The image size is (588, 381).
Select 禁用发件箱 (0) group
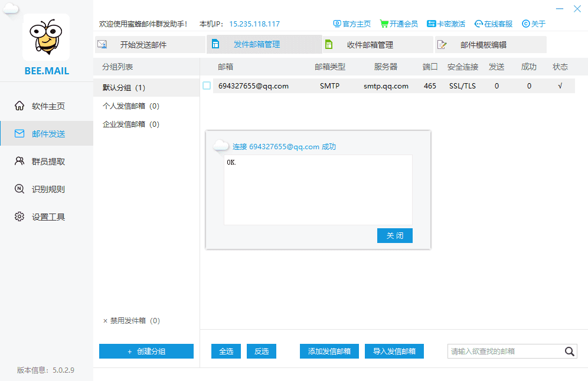[131, 321]
